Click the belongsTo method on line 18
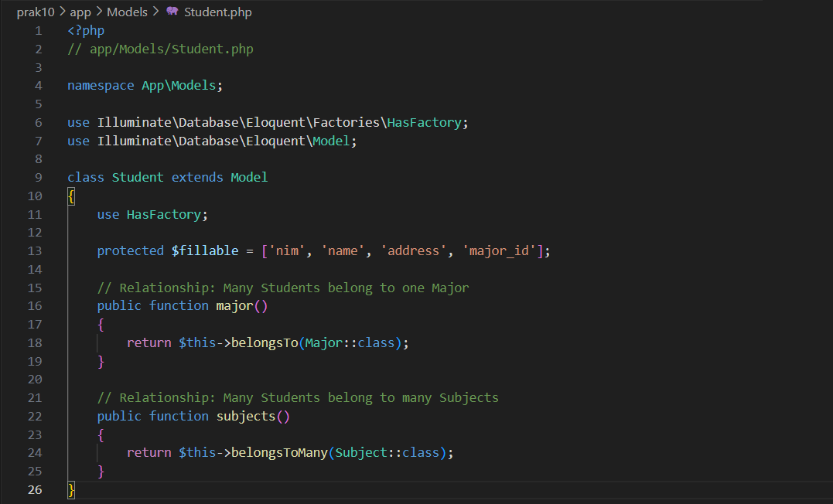Image resolution: width=833 pixels, height=504 pixels. click(x=265, y=342)
